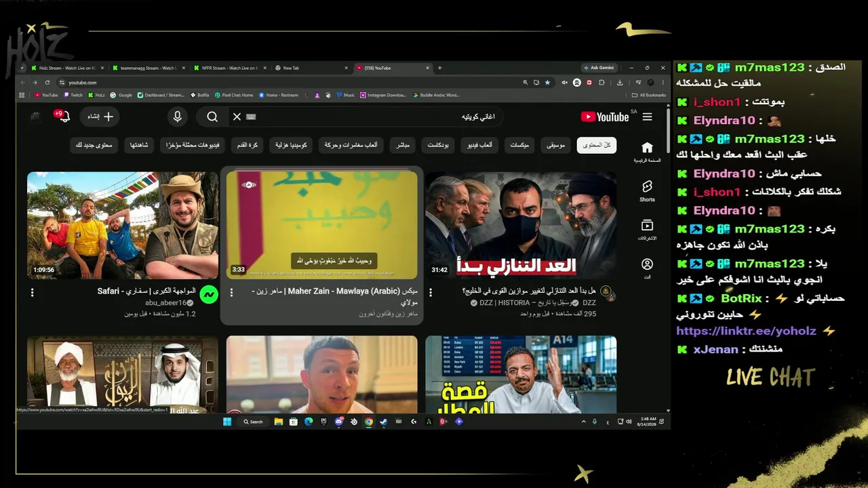Viewport: 868px width, 488px height.
Task: Click the Ask Gemini button
Action: pyautogui.click(x=599, y=68)
